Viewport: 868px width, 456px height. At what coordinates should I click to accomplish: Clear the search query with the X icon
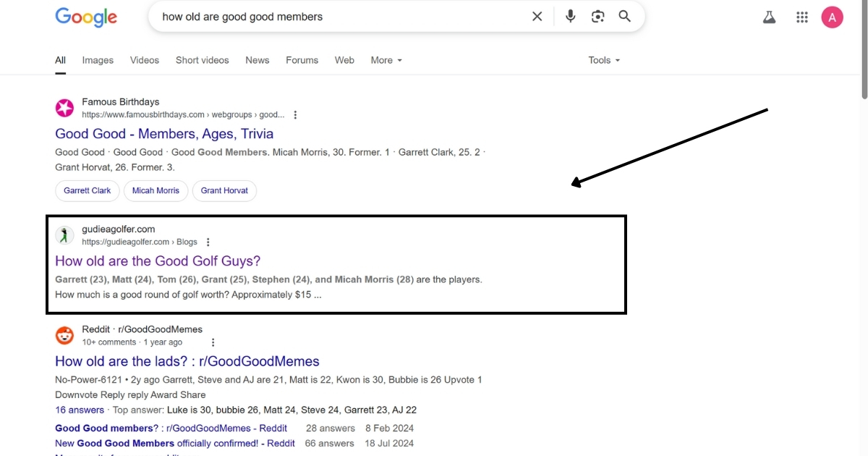point(537,17)
